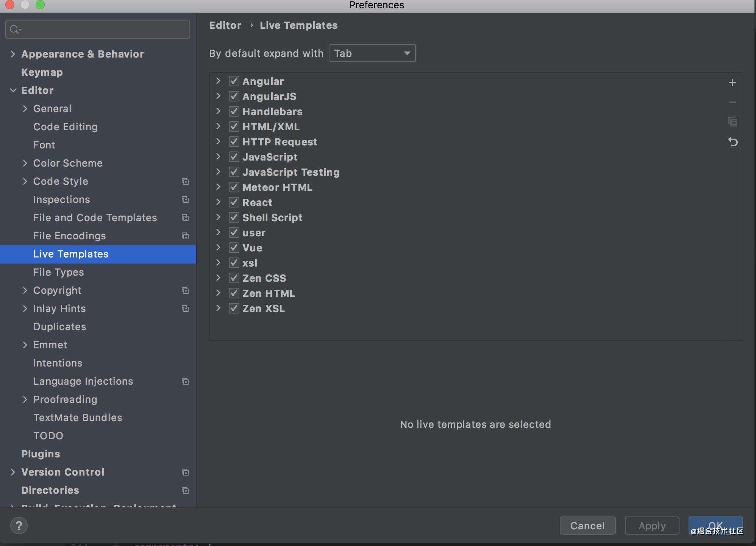756x546 pixels.
Task: Select Duplicates in the sidebar
Action: [60, 327]
